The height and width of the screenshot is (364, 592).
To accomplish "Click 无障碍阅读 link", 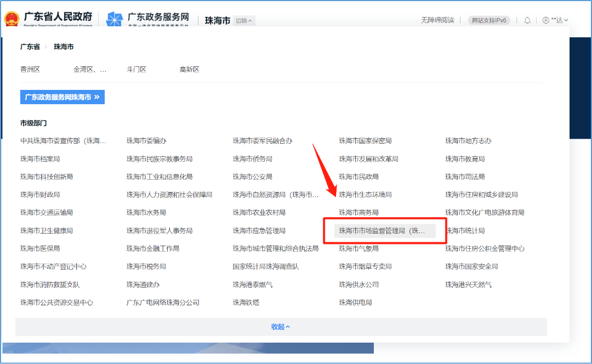I will coord(437,20).
